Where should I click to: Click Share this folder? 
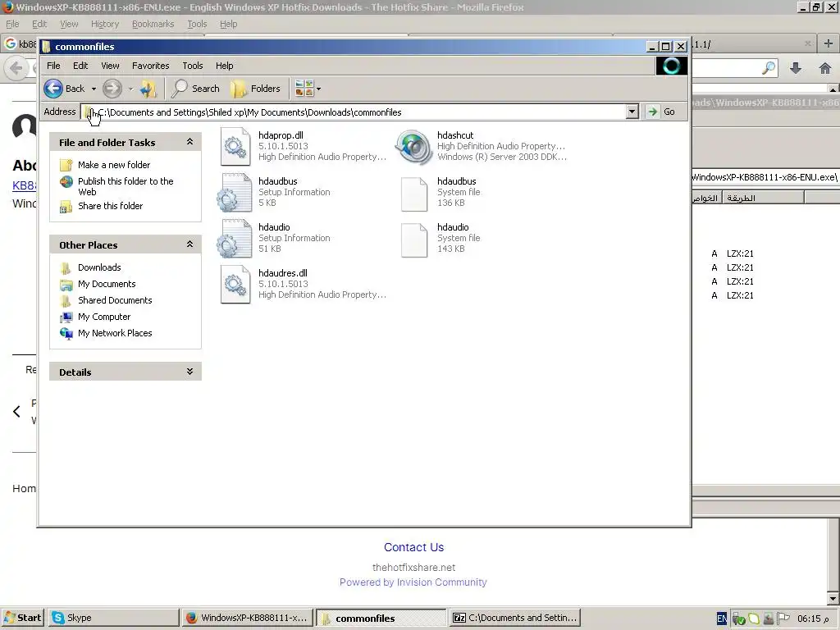tap(111, 206)
